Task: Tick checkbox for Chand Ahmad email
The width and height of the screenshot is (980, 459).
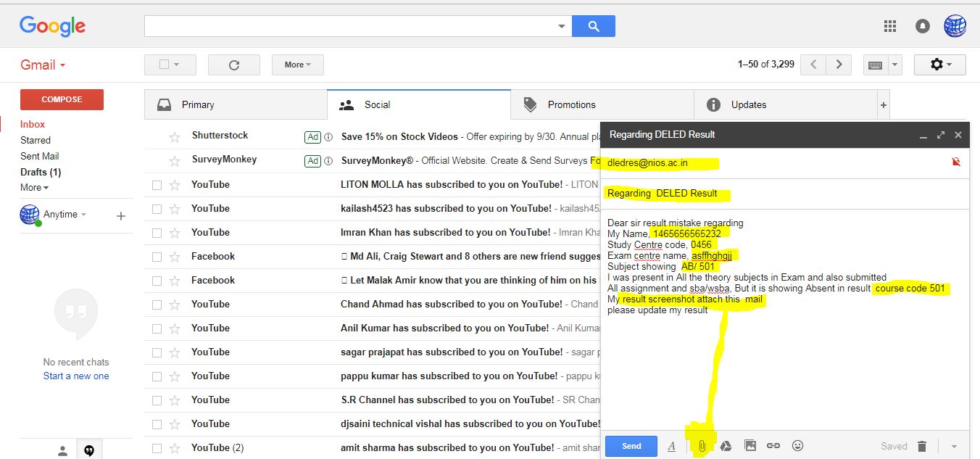Action: pos(157,305)
